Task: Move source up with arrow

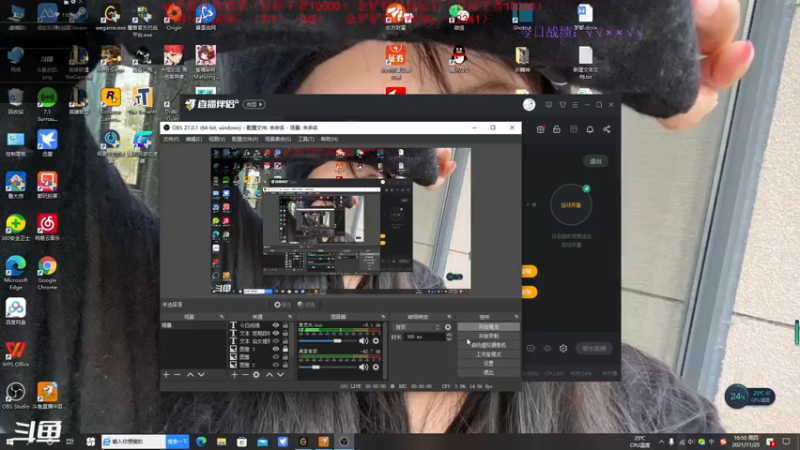Action: [x=269, y=374]
